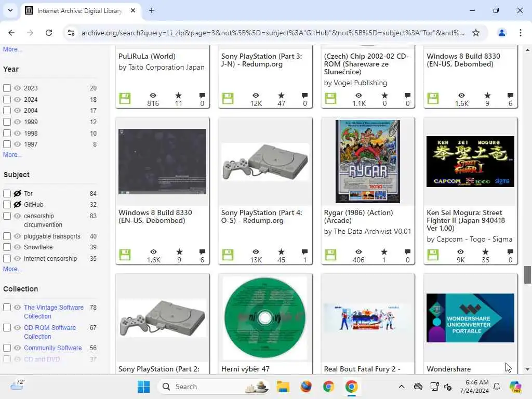Toggle GitHub subject hidden eye icon
532x399 pixels.
coord(17,205)
